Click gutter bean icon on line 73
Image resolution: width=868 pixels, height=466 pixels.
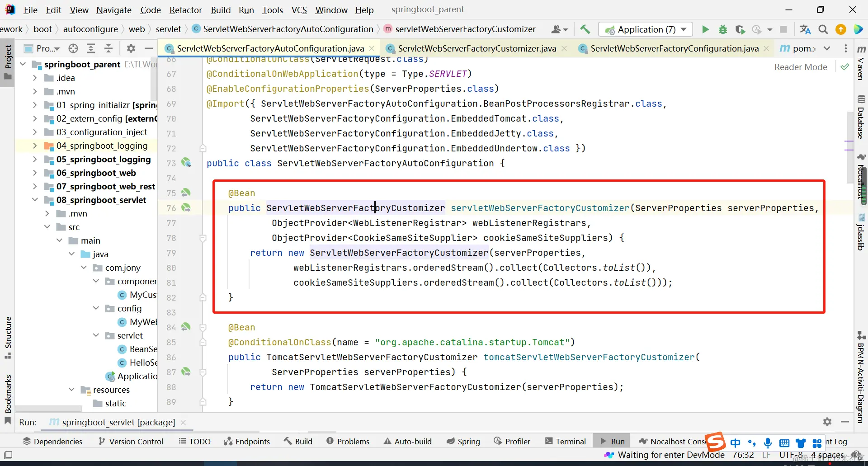(186, 163)
